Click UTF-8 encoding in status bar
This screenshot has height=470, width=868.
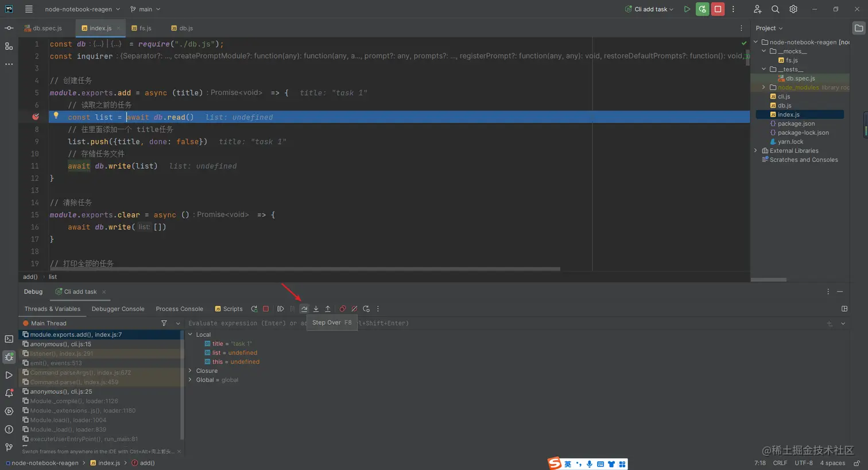[804, 463]
